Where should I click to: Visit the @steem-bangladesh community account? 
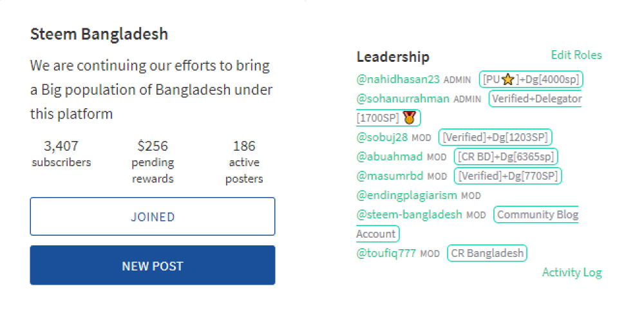point(409,214)
